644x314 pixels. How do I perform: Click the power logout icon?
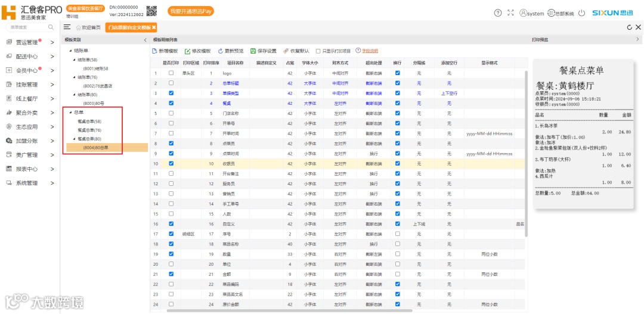pos(581,13)
